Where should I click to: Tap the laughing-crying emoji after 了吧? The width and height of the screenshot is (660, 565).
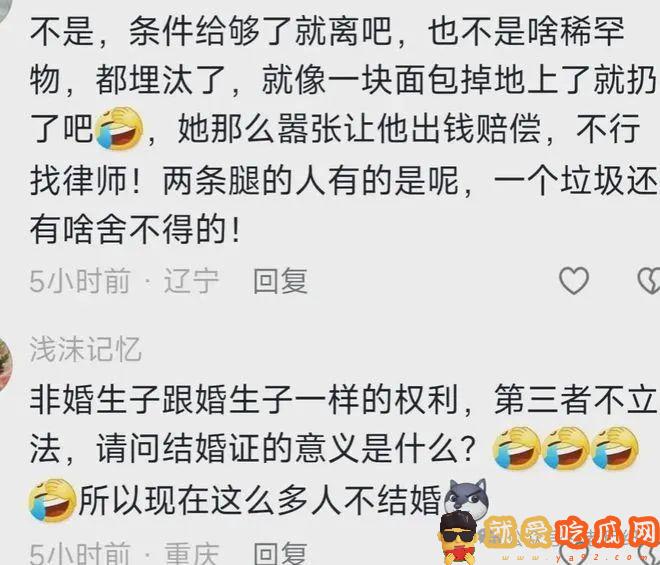pyautogui.click(x=119, y=128)
